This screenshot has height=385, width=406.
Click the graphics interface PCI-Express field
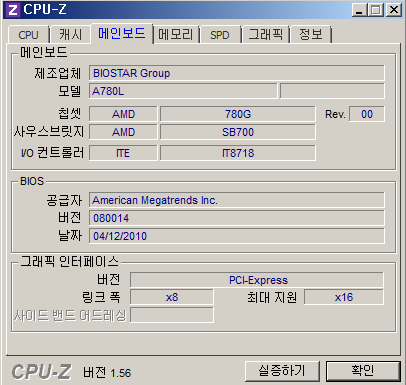pyautogui.click(x=257, y=280)
